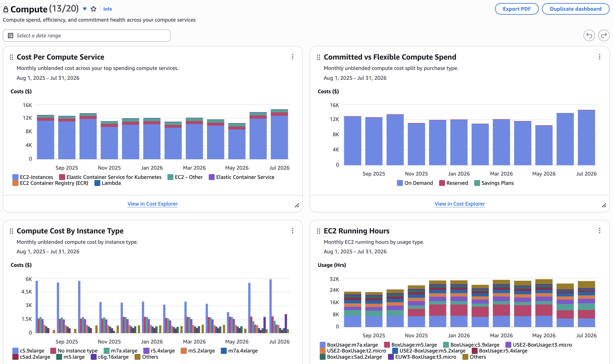Toggle Lambda legend swatch
The image size is (613, 364).
(x=97, y=183)
